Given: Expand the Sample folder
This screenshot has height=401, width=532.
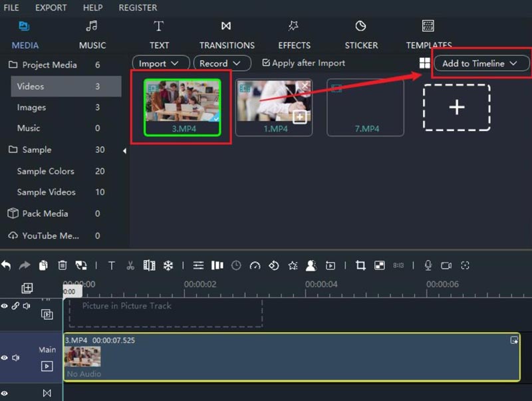Looking at the screenshot, I should click(x=13, y=149).
